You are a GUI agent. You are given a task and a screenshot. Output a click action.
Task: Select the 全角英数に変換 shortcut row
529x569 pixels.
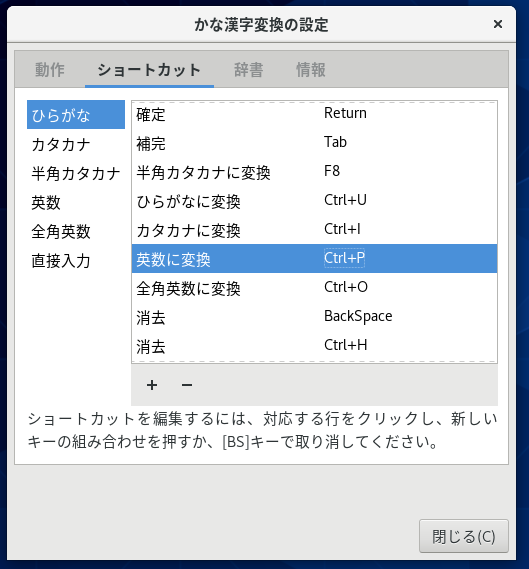tap(314, 287)
